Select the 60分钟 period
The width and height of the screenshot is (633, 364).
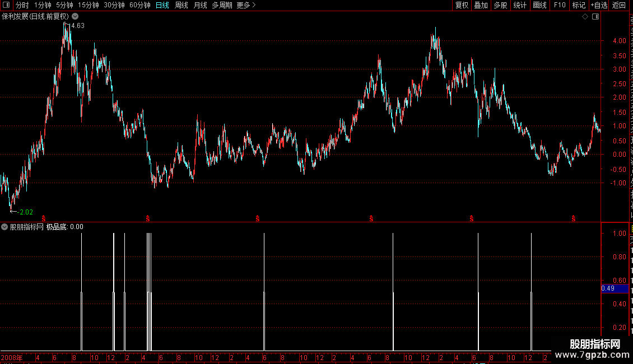[139, 5]
